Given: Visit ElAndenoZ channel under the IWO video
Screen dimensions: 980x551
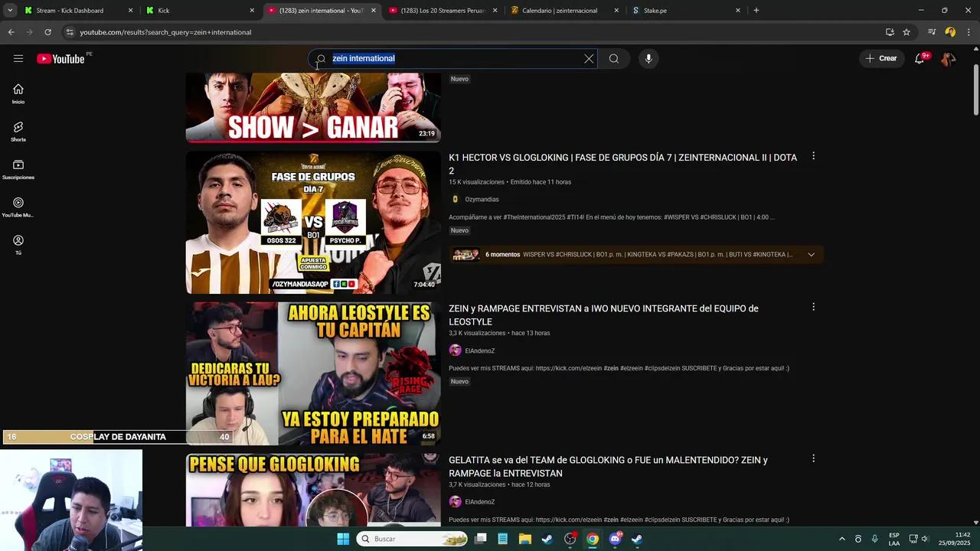Looking at the screenshot, I should (479, 350).
